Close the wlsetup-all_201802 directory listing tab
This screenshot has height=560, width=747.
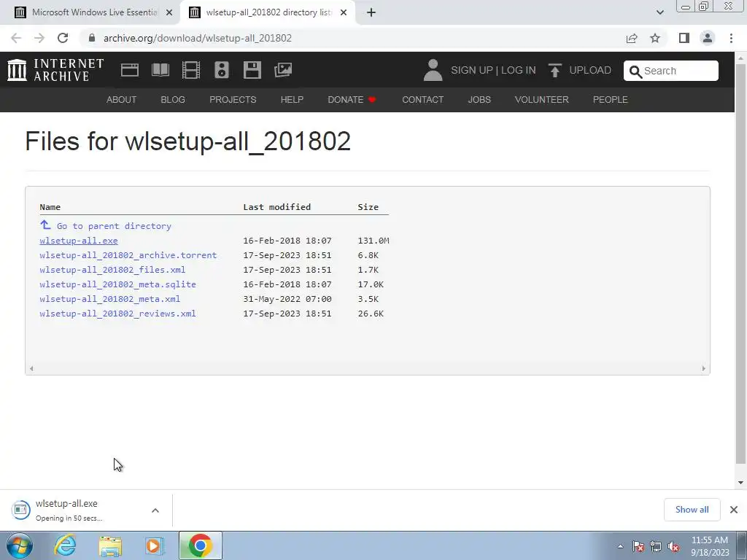coord(344,12)
